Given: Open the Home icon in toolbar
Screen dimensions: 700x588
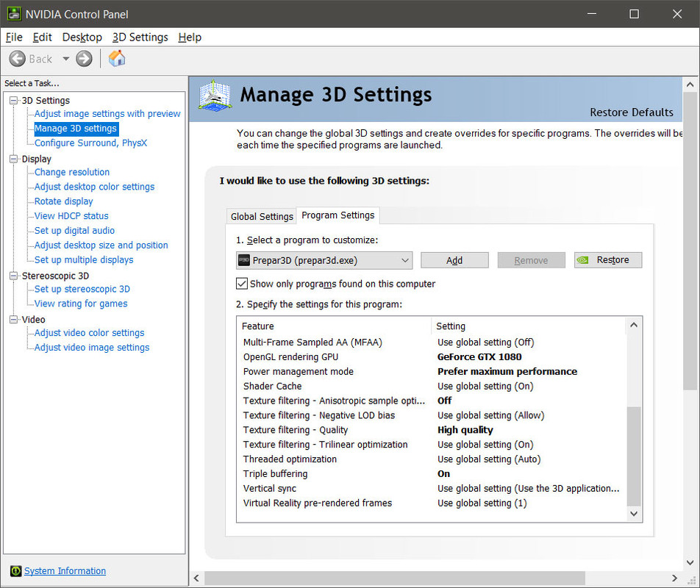Looking at the screenshot, I should [117, 59].
